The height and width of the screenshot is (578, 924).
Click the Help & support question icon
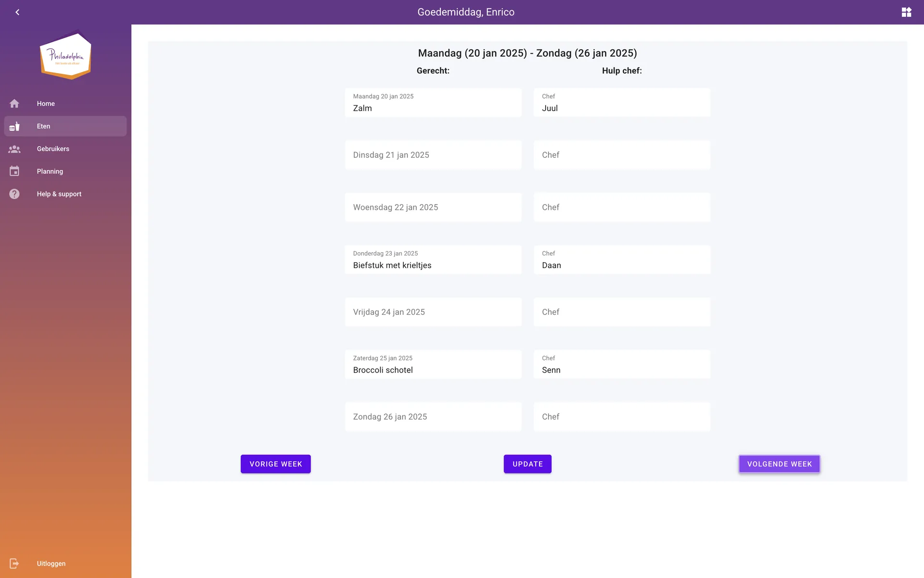tap(14, 194)
